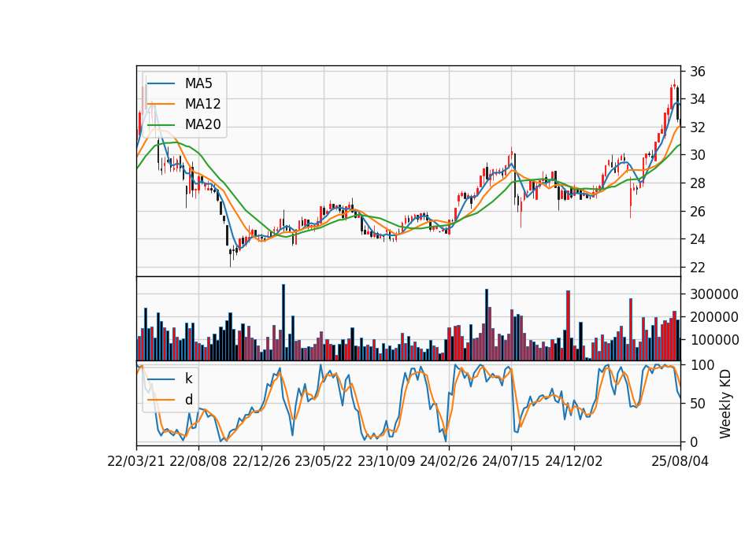Click the 25/08/04 date axis label
This screenshot has width=756, height=543.
coord(680,462)
